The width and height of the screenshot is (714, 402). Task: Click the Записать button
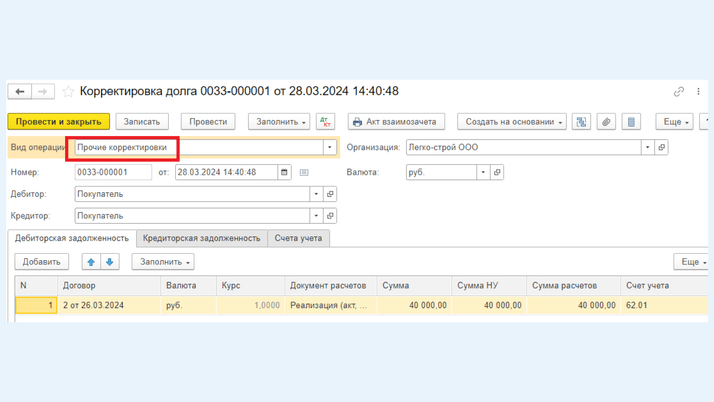(x=142, y=122)
